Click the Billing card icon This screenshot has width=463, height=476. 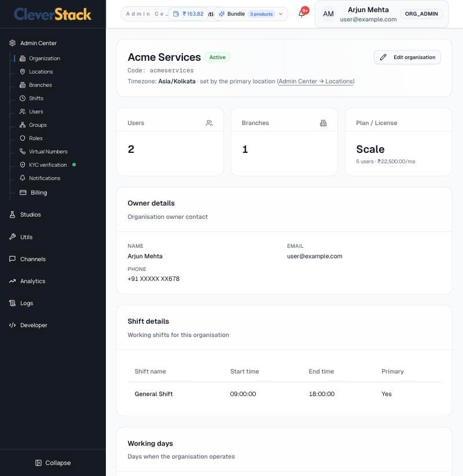[23, 192]
